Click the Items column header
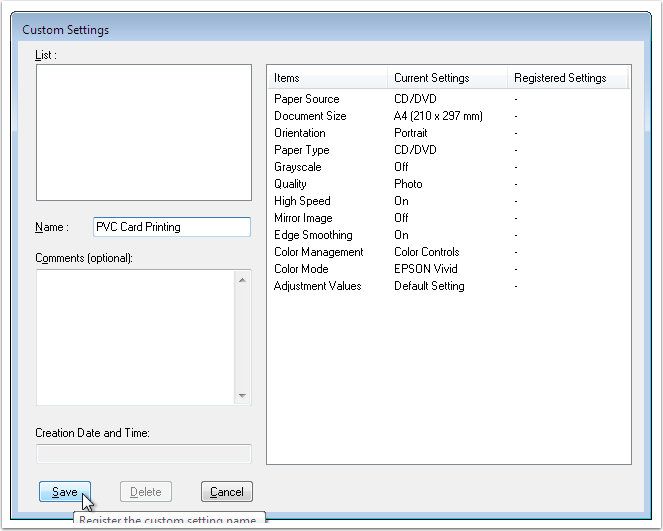This screenshot has width=663, height=531. click(327, 78)
